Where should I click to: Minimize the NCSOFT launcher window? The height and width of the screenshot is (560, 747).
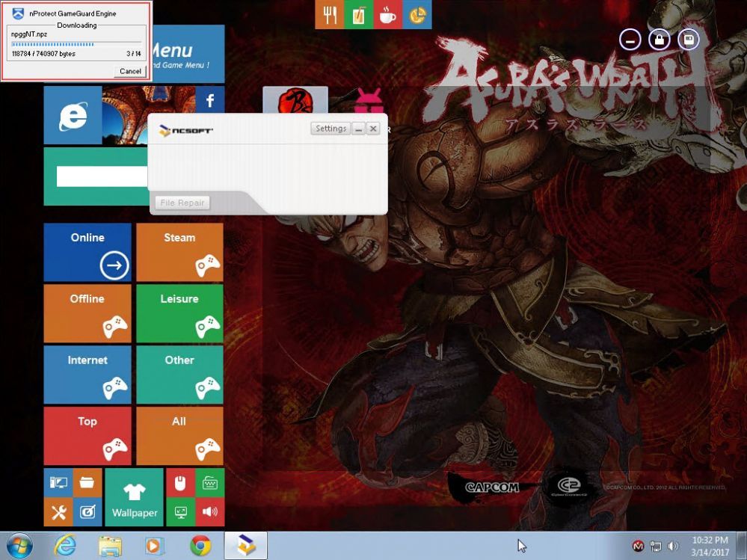tap(359, 129)
